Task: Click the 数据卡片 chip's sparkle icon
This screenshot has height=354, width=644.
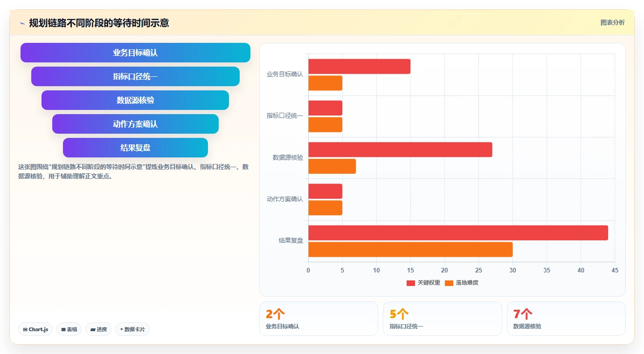Action: (121, 329)
